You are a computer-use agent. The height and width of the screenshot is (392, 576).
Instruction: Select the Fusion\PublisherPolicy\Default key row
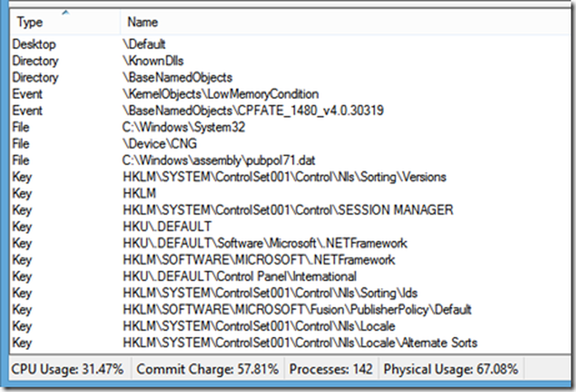(297, 310)
